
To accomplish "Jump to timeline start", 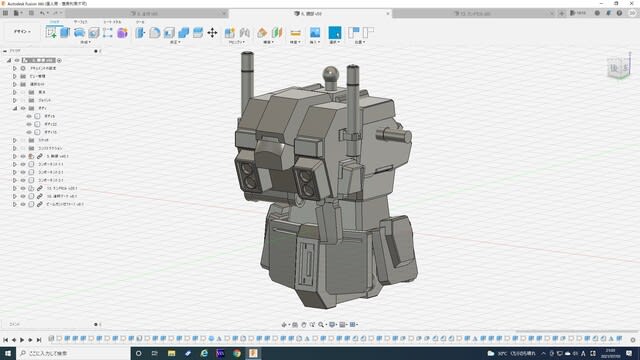I will coord(6,340).
